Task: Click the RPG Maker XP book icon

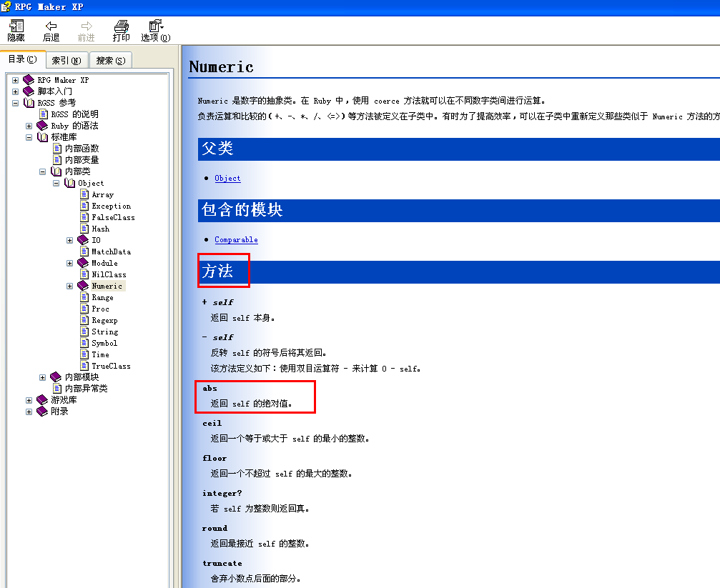Action: (29, 79)
